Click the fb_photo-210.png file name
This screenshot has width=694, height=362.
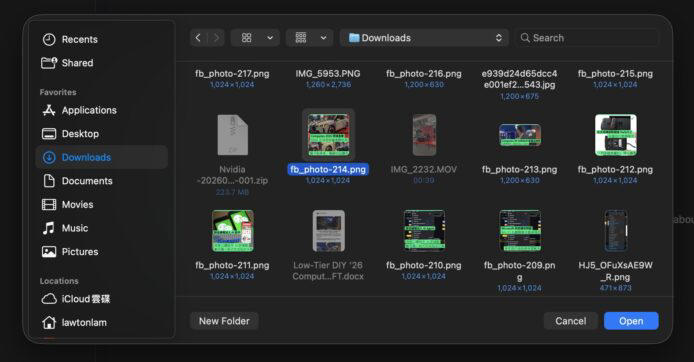(424, 266)
